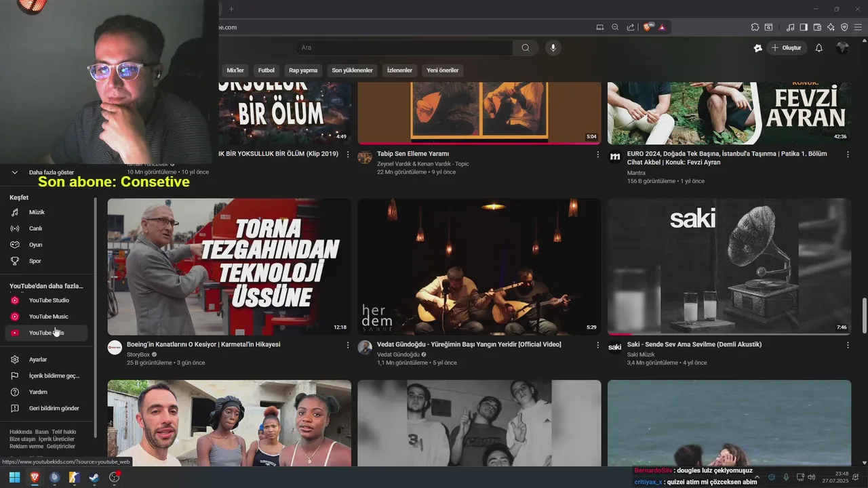
Task: Open options menu for Tabip Sen Elleme Yaramı
Action: pos(597,155)
